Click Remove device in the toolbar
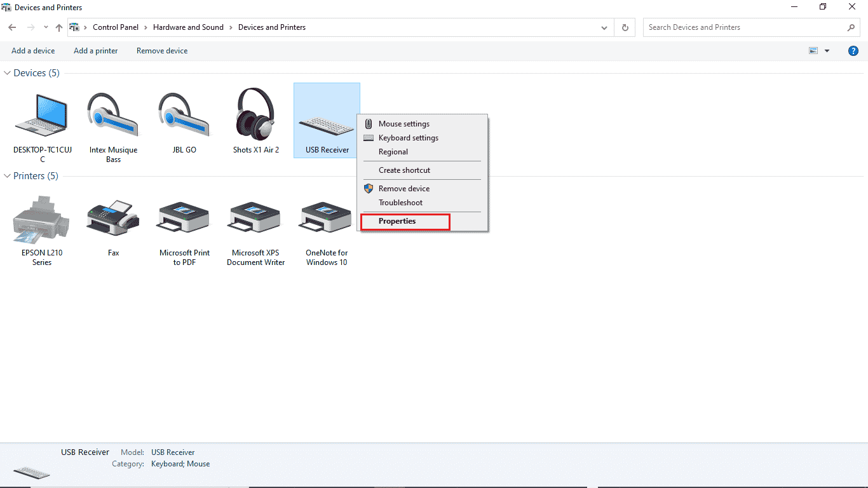868x488 pixels. (x=162, y=51)
